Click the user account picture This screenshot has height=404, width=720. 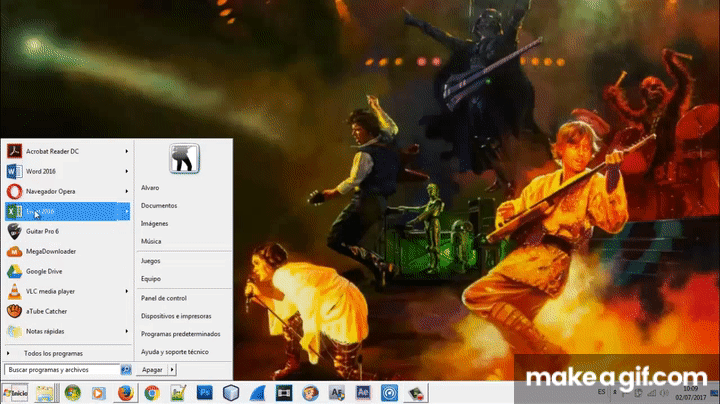pos(184,158)
